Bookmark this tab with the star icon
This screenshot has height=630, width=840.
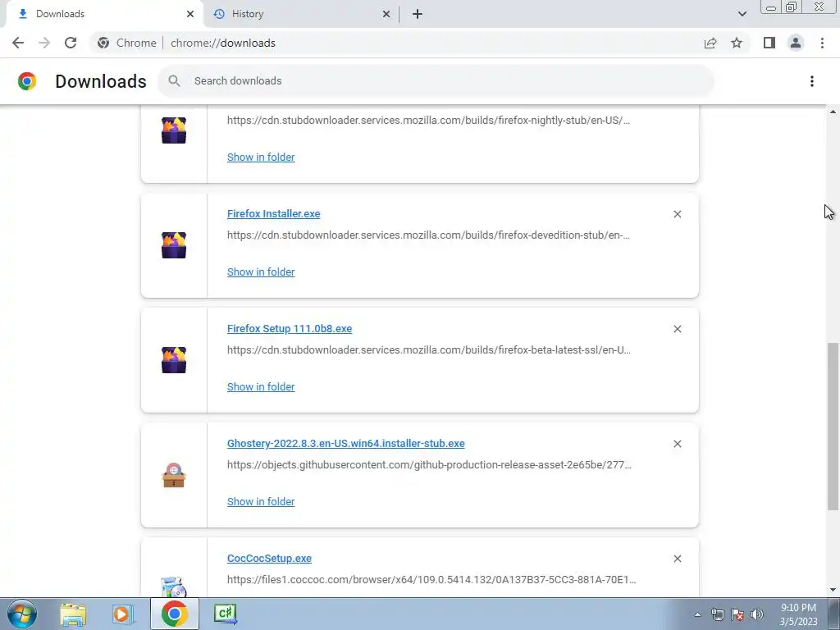[x=737, y=43]
